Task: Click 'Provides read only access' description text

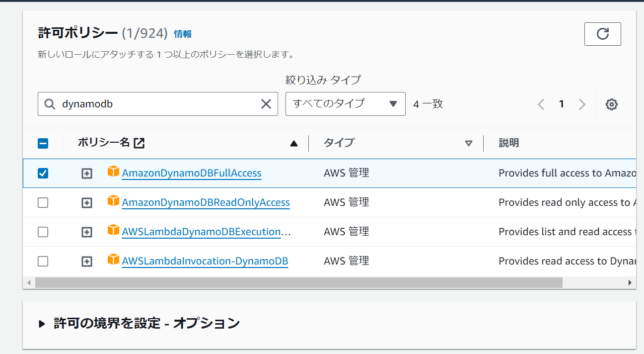Action: coord(567,202)
